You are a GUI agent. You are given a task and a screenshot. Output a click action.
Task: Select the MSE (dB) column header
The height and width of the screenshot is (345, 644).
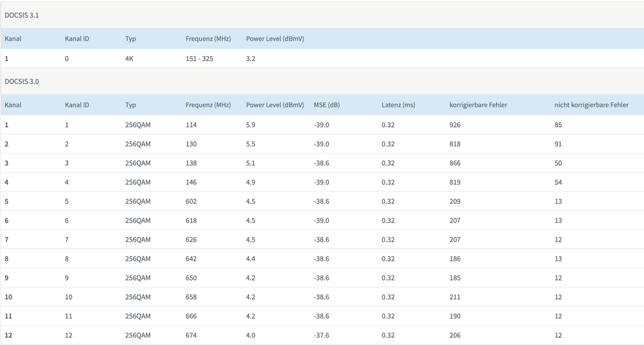(x=326, y=105)
